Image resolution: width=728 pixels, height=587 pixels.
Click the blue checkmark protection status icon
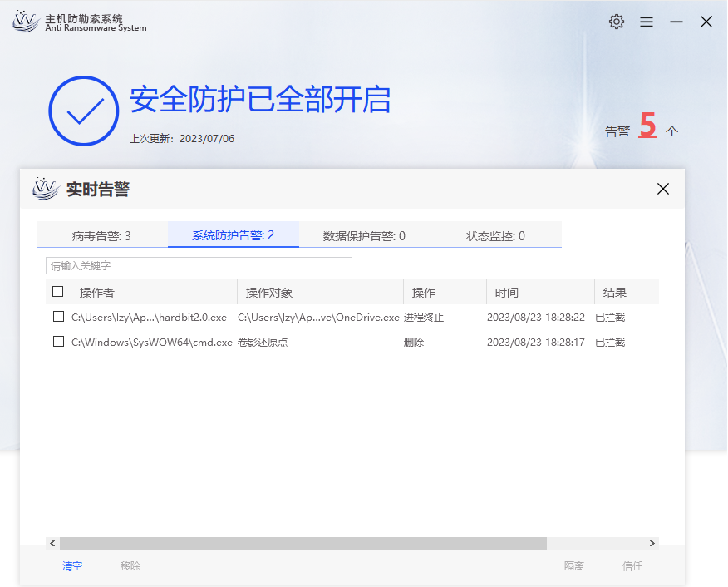(x=84, y=111)
